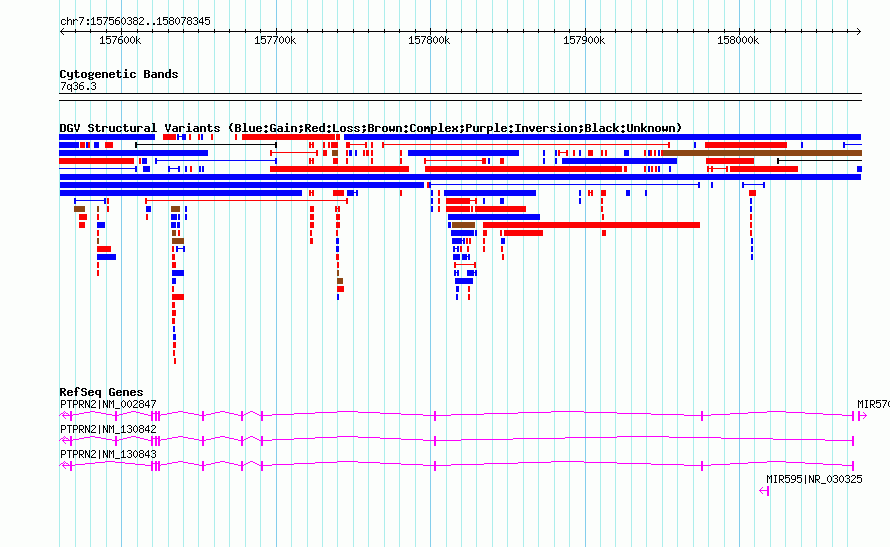Click the 157800k ruler label
The image size is (890, 547).
429,40
